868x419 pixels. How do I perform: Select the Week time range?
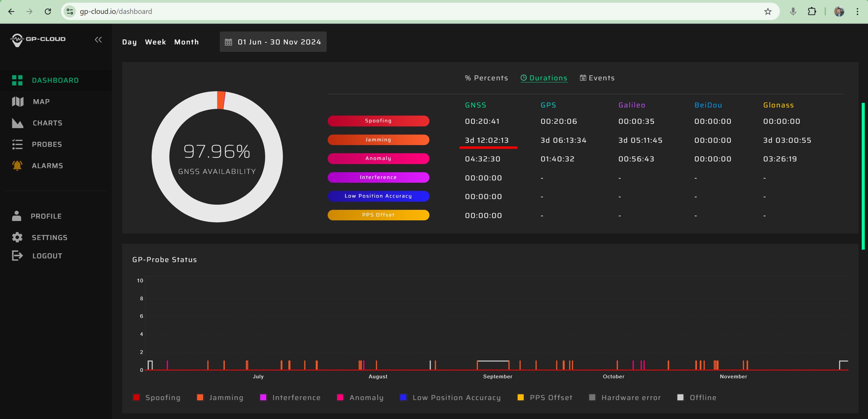pos(155,42)
